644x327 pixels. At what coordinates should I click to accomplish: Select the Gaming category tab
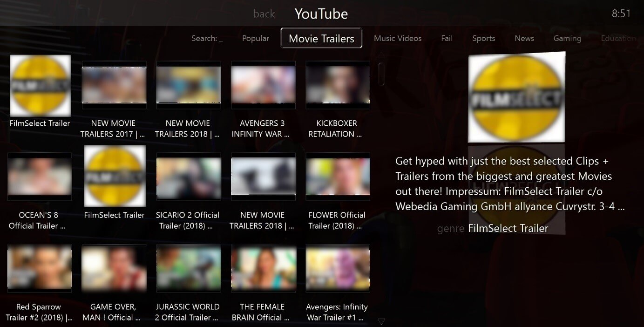click(x=567, y=38)
